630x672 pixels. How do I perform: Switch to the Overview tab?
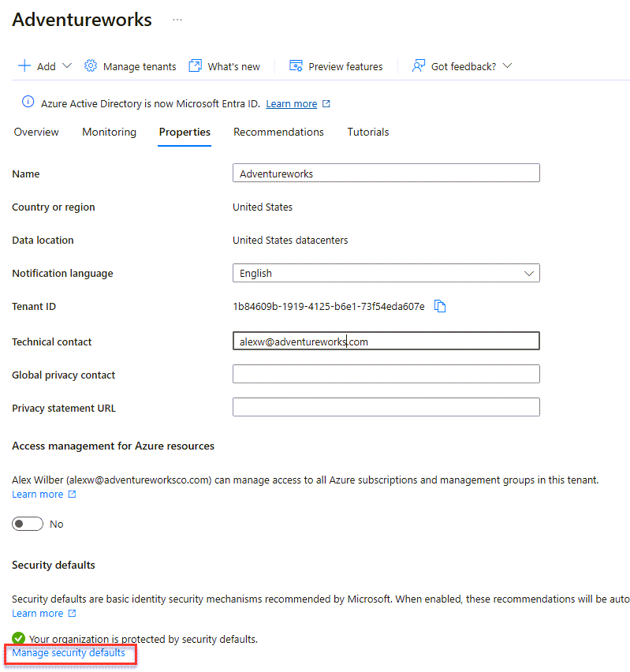point(36,132)
